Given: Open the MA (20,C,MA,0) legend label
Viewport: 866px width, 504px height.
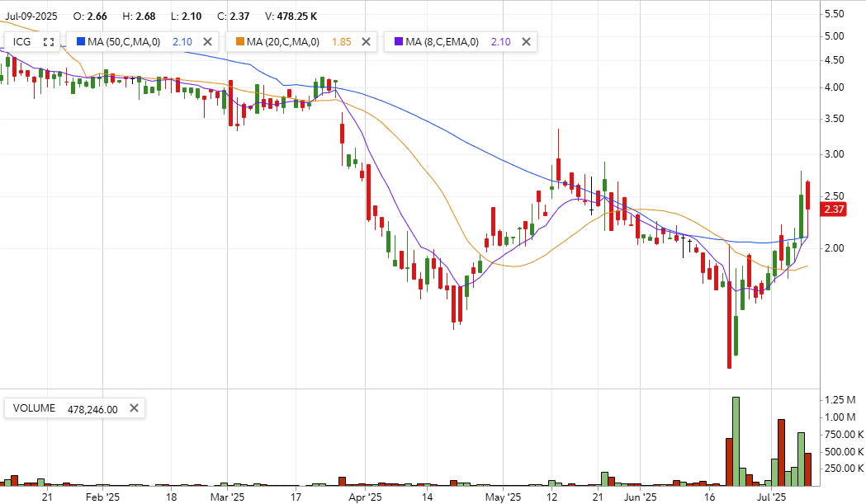Looking at the screenshot, I should click(283, 42).
